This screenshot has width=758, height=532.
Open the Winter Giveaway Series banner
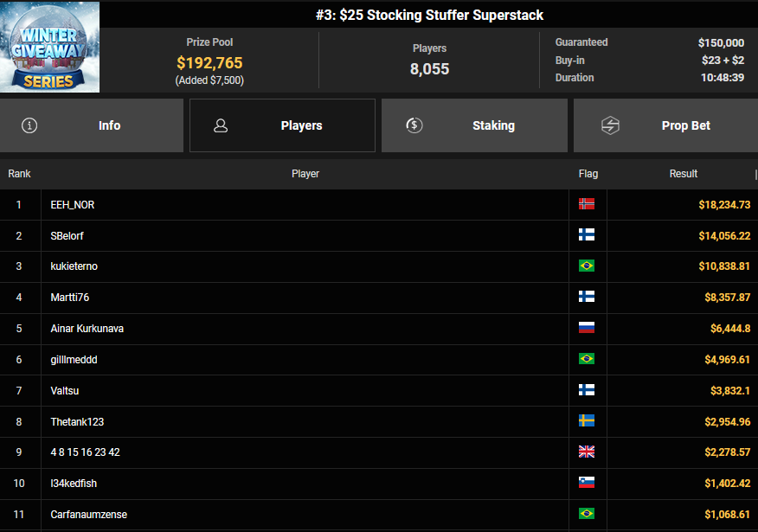tap(49, 47)
